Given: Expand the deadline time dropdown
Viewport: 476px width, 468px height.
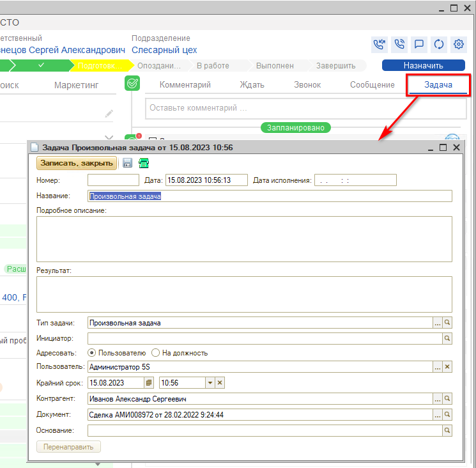Looking at the screenshot, I should (x=209, y=382).
